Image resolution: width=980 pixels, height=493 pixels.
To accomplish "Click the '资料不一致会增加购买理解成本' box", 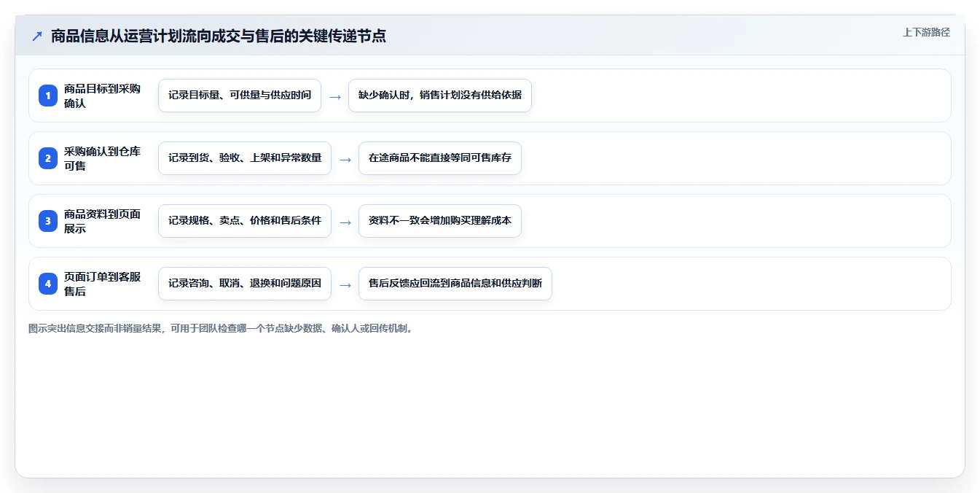I will pyautogui.click(x=440, y=221).
